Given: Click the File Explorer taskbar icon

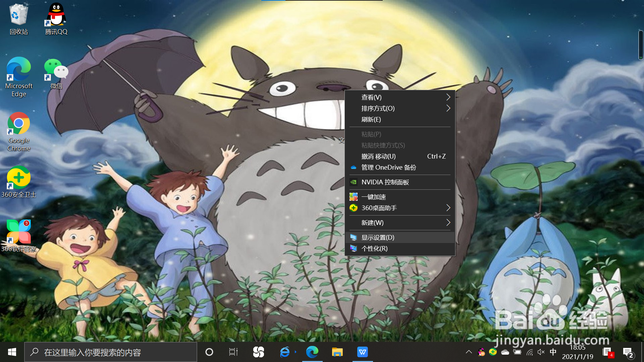Looking at the screenshot, I should 337,352.
